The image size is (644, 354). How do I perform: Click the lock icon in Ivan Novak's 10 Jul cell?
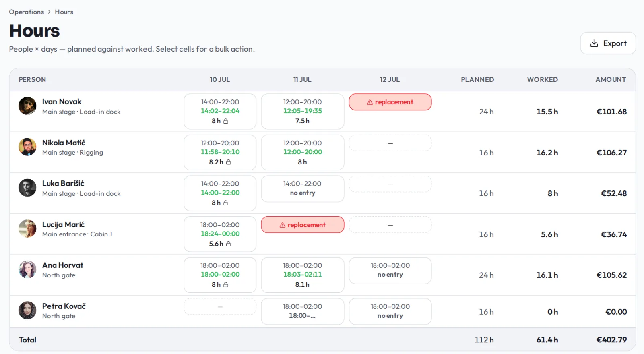226,121
